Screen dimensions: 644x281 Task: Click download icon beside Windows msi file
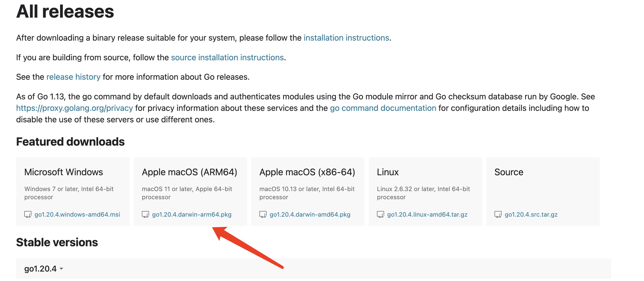tap(28, 214)
